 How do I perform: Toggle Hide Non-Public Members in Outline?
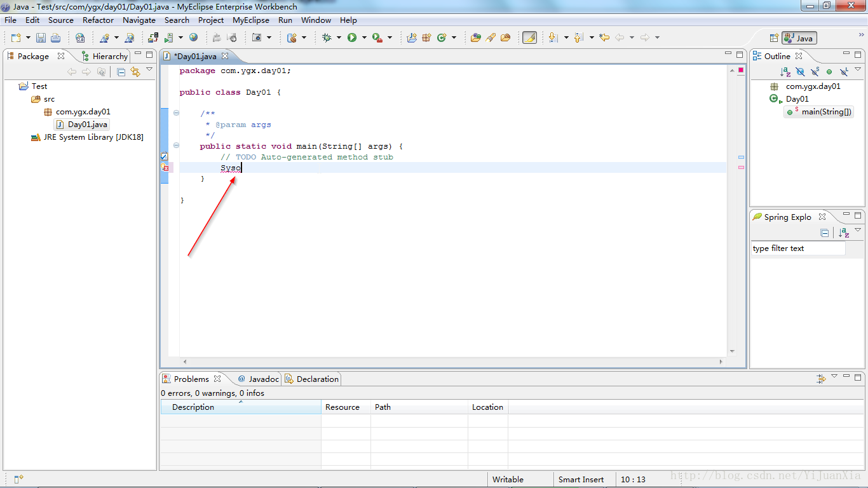coord(829,72)
